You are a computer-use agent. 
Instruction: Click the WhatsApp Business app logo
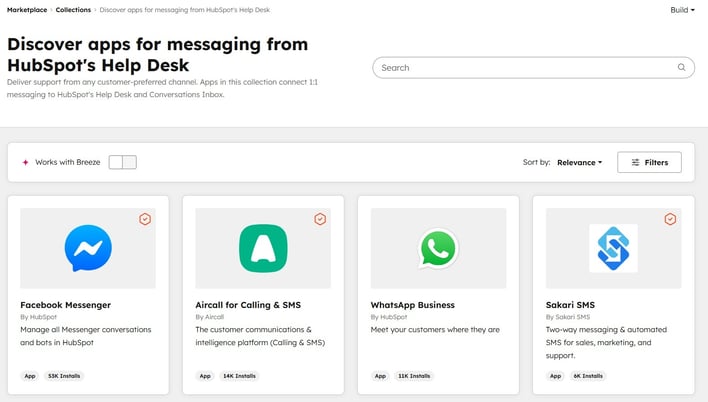[x=438, y=248]
